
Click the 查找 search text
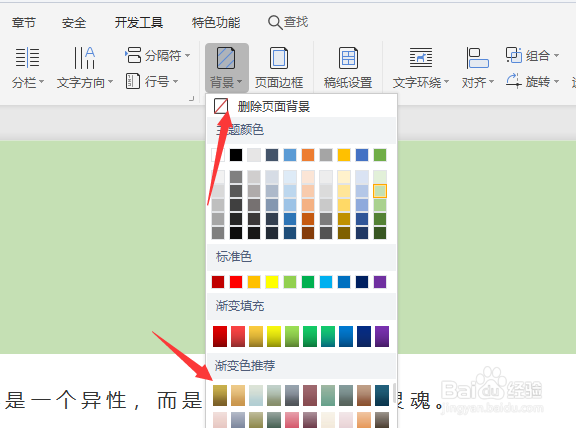pos(296,22)
